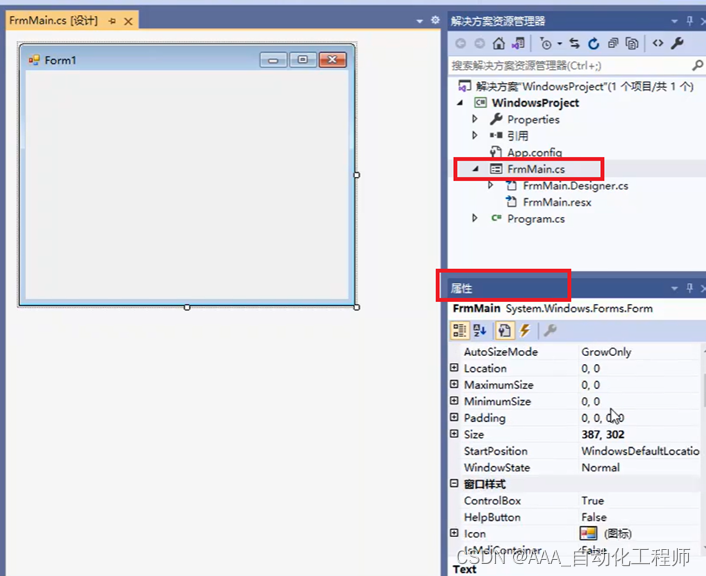706x576 pixels.
Task: Click the ControlBox property value True
Action: 593,501
